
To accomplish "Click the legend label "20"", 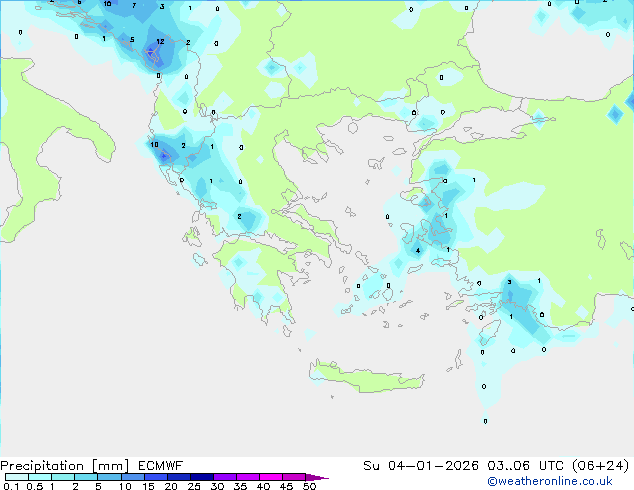I will coord(171,486).
